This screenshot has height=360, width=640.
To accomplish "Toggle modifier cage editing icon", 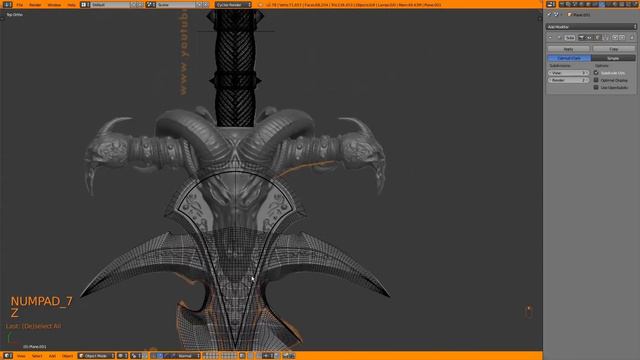I will (606, 38).
